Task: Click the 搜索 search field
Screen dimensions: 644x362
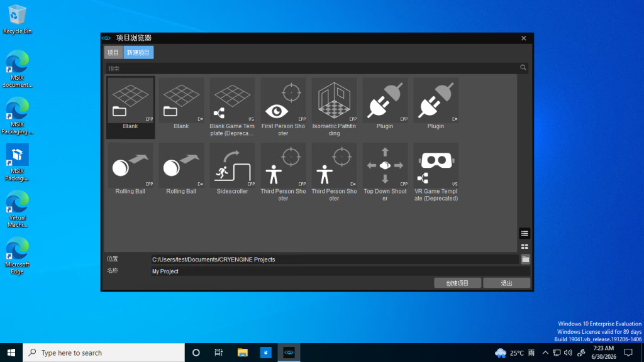Action: pos(312,68)
